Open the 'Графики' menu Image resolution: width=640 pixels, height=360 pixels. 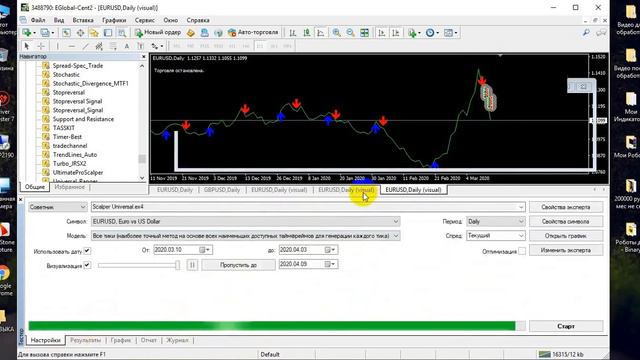click(114, 20)
